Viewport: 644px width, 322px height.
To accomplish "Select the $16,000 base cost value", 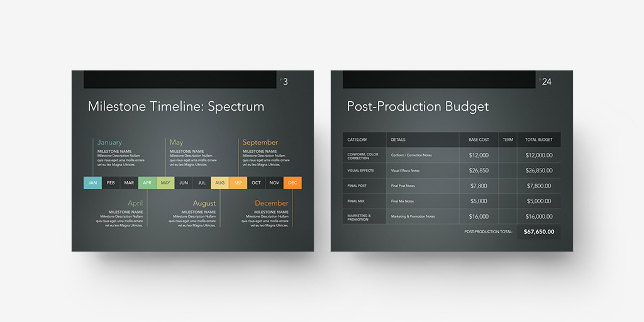I will pos(479,216).
